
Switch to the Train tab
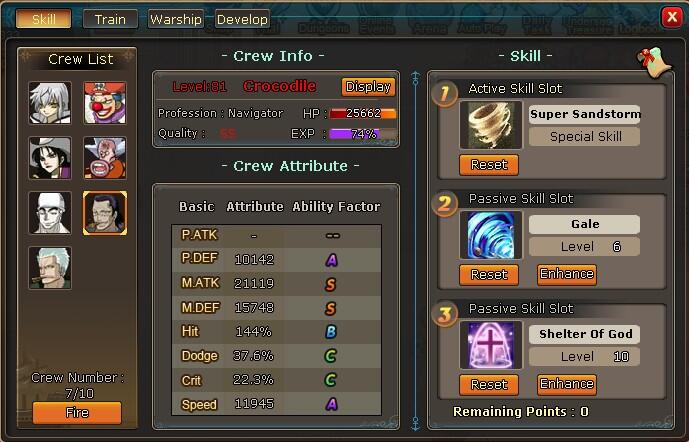pos(110,19)
